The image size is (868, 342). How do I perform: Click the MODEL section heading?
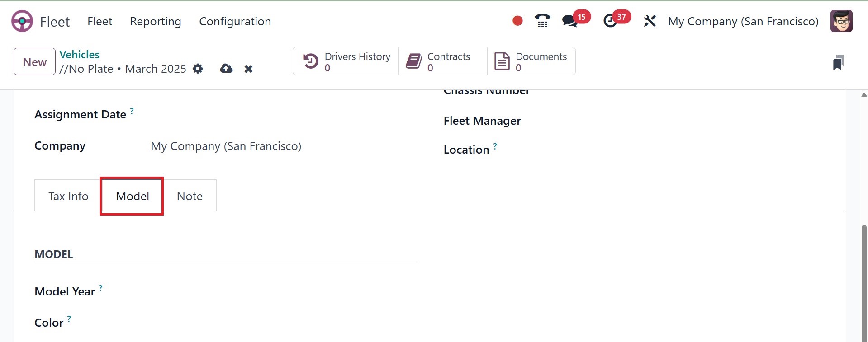point(54,254)
